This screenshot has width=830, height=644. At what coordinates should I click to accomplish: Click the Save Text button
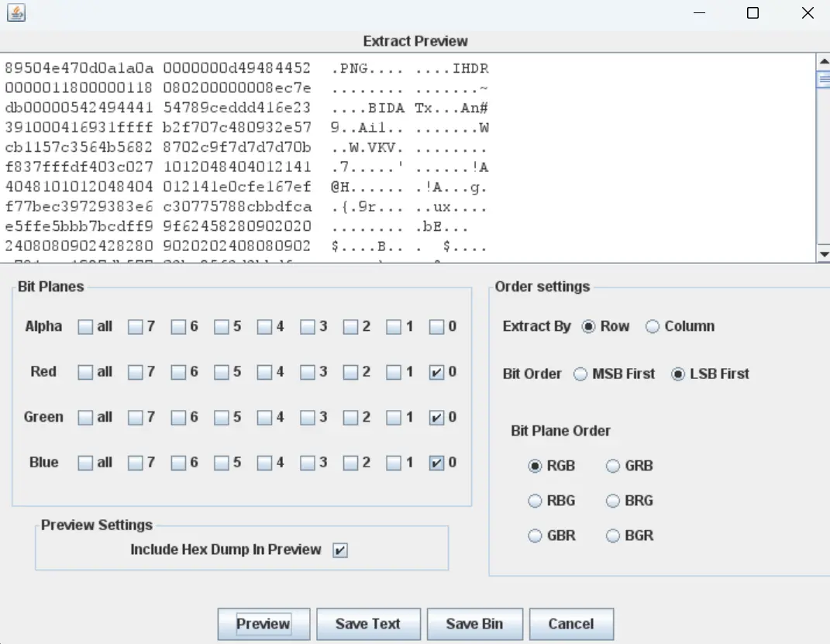[368, 624]
